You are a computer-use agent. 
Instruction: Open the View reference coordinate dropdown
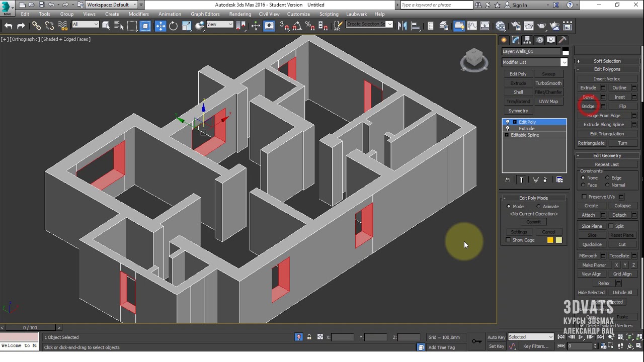220,24
